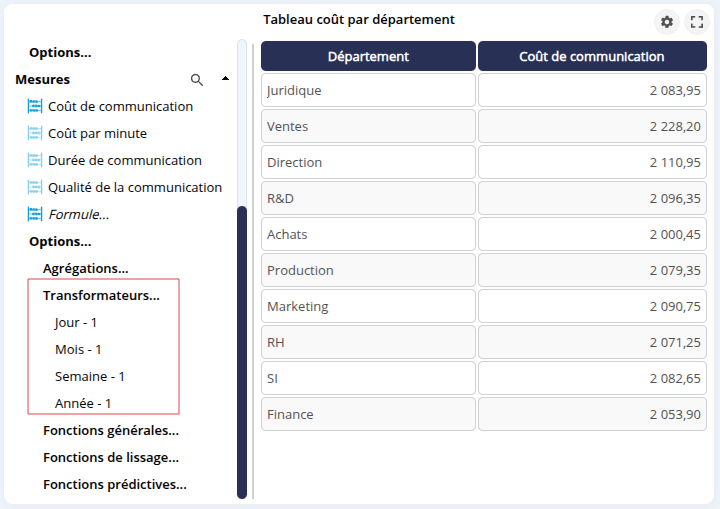Click the search icon beside Mesures
Viewport: 720px width, 509px height.
(197, 79)
